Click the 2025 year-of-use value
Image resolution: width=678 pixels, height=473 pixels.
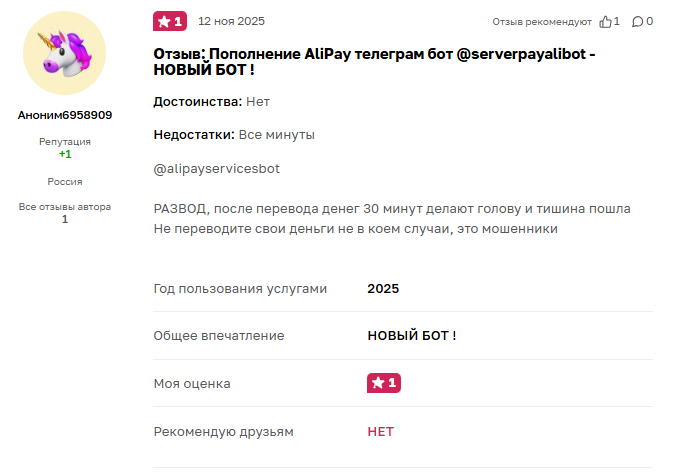[383, 288]
